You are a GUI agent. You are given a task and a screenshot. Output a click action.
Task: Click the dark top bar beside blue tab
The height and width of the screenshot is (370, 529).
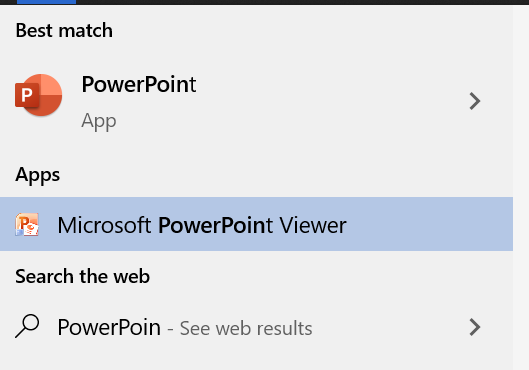[x=302, y=2]
